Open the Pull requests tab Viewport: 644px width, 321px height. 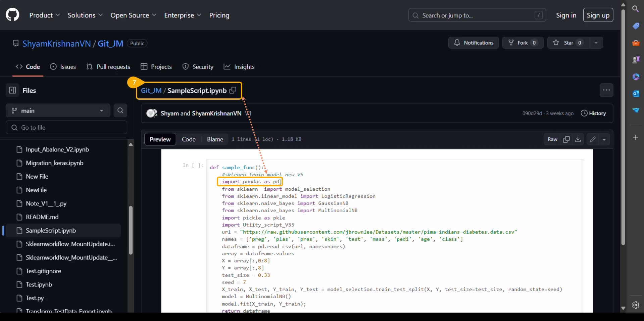(108, 67)
